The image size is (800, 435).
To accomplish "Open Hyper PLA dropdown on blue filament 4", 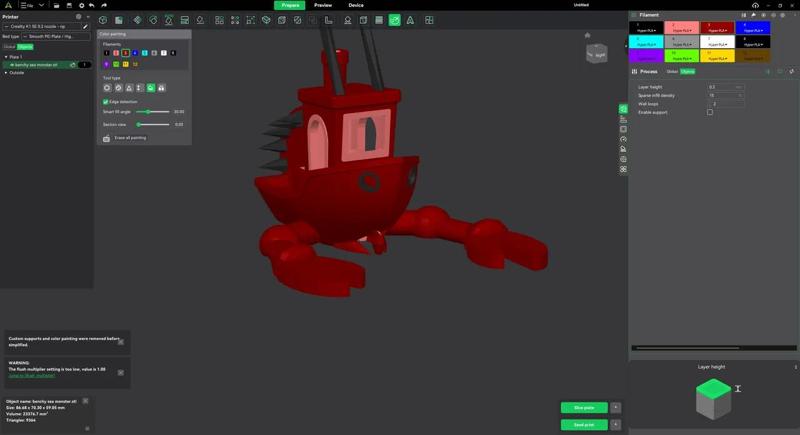I will (x=753, y=31).
